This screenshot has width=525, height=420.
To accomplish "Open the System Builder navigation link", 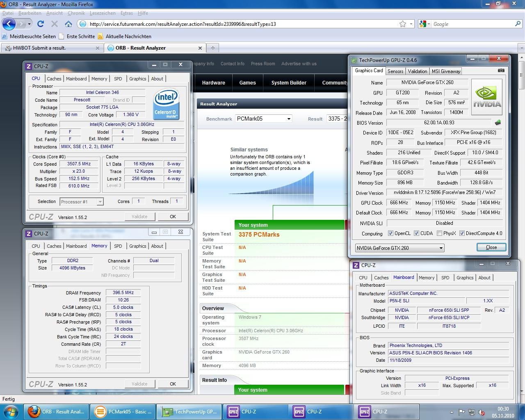I will click(x=289, y=82).
